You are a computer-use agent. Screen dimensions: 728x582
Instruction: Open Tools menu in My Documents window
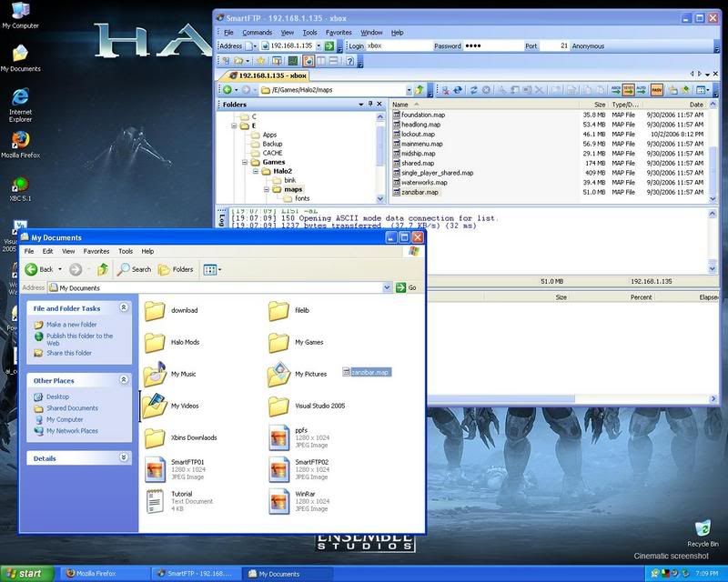pos(126,251)
